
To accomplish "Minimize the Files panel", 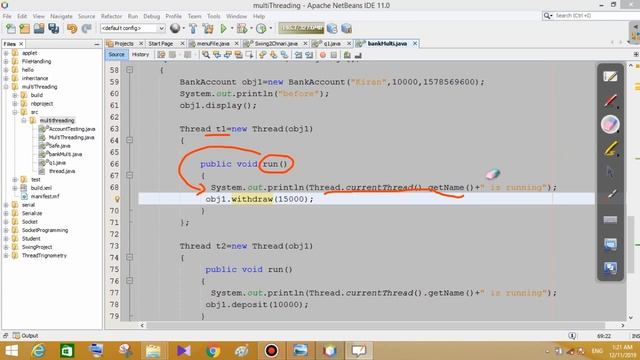I will coord(97,44).
